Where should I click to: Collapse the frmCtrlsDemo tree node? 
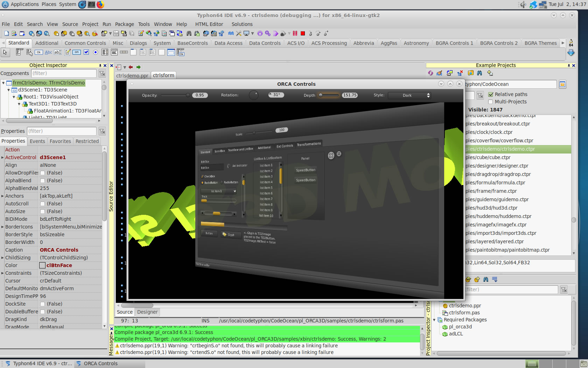pyautogui.click(x=3, y=83)
